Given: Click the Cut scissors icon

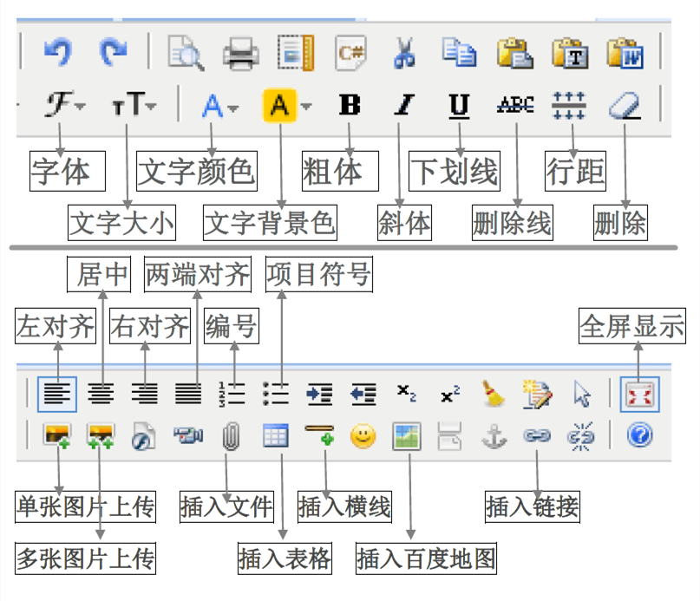Looking at the screenshot, I should [x=402, y=53].
